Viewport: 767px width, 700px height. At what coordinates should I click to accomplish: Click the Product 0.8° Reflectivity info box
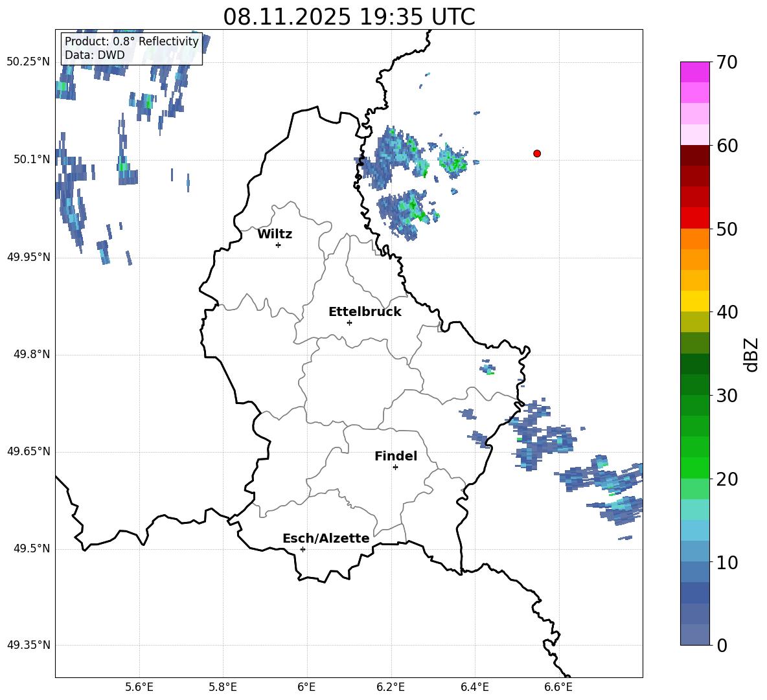(132, 49)
